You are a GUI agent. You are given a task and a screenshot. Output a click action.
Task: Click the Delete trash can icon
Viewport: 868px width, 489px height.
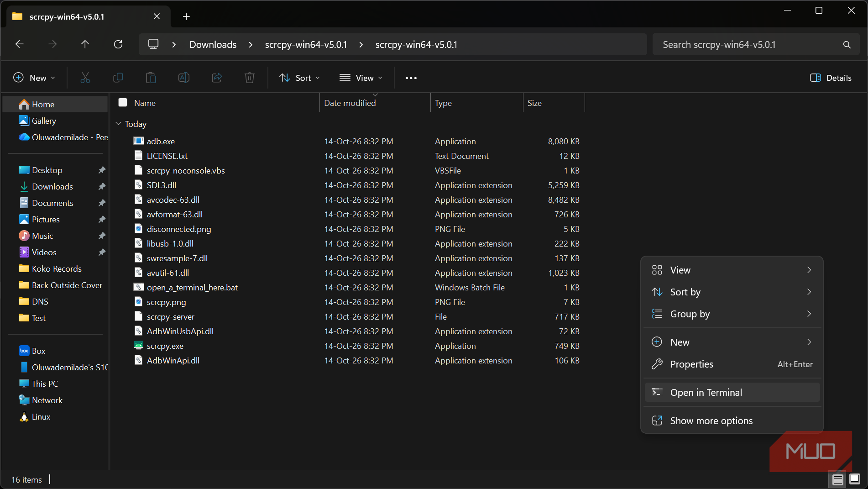pyautogui.click(x=249, y=78)
